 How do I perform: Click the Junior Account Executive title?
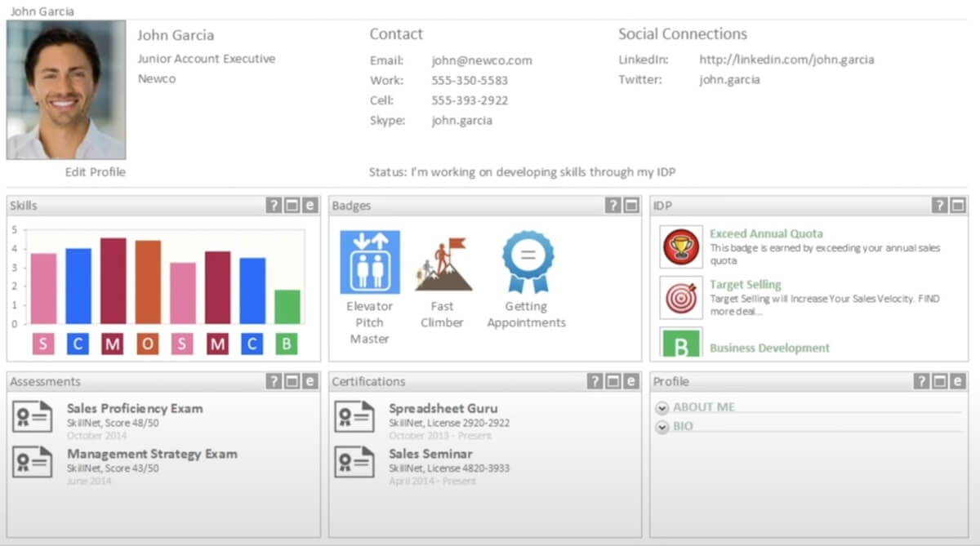[206, 59]
